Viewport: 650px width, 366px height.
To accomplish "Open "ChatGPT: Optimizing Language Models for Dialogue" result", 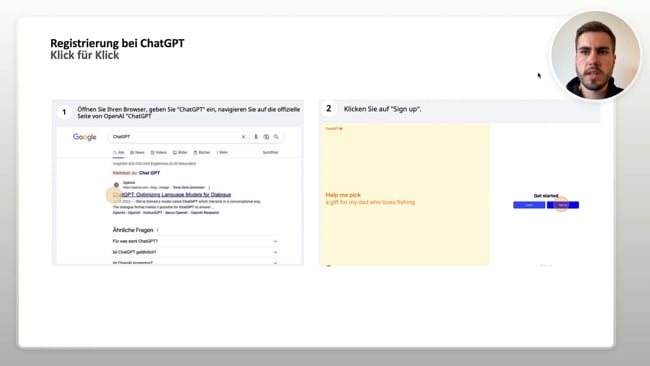I will pyautogui.click(x=172, y=194).
